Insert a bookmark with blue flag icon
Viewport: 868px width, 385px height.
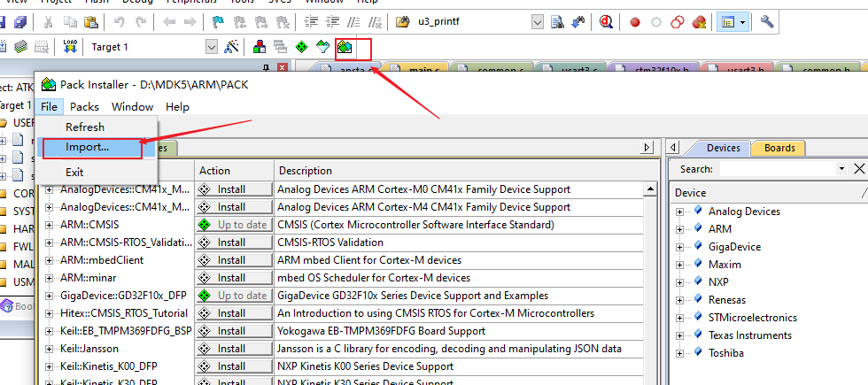click(218, 22)
